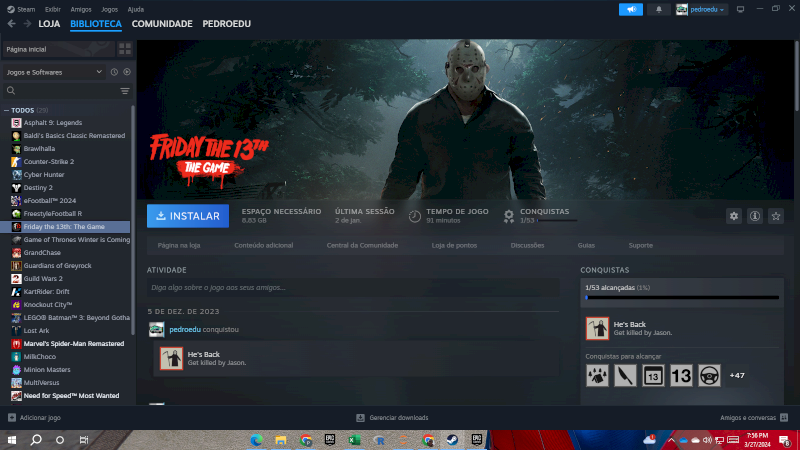Sort library by recent activity clock icon
The image size is (800, 450).
pos(114,72)
